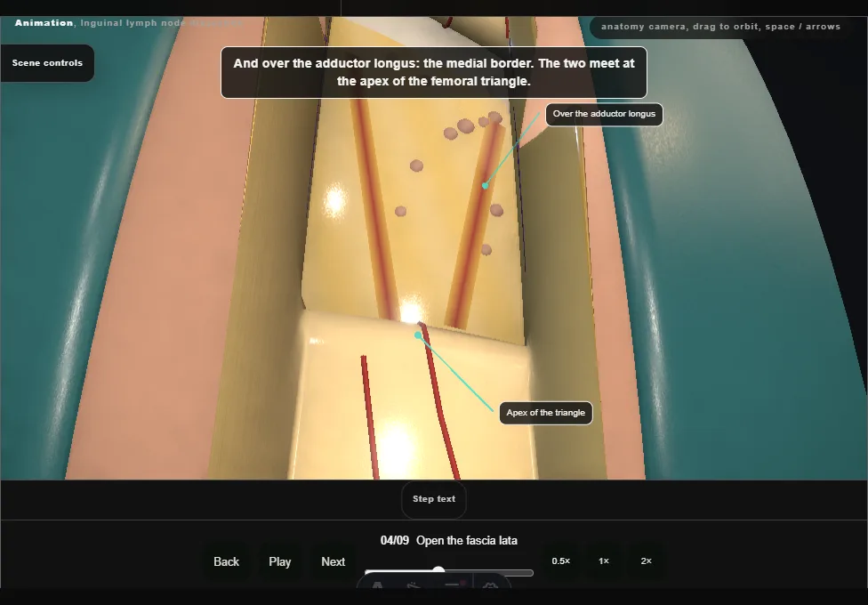Toggle the Step text button
Image resolution: width=868 pixels, height=605 pixels.
click(434, 499)
